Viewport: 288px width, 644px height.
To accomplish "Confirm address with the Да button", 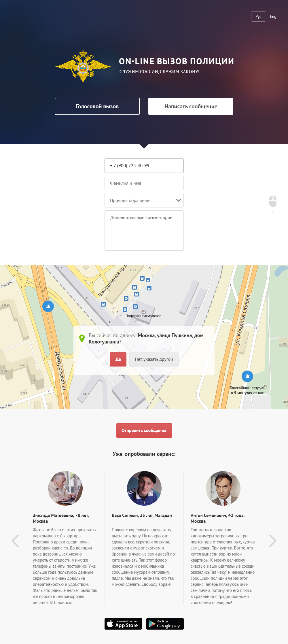I will click(118, 359).
